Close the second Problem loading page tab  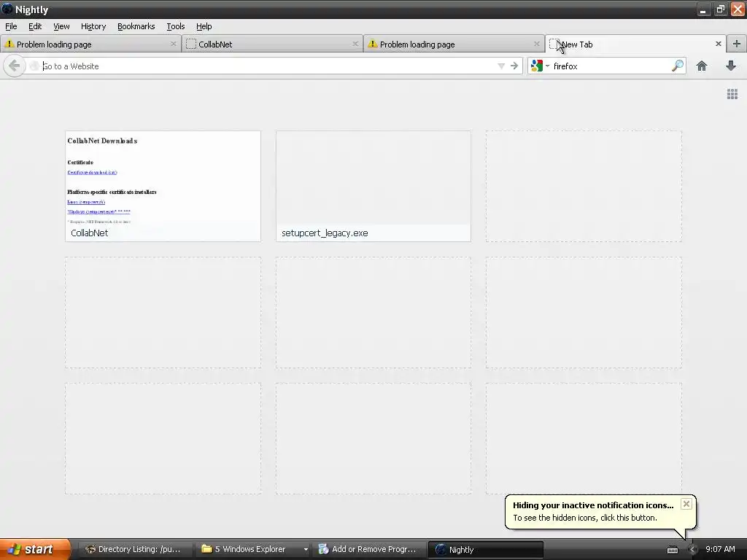click(x=537, y=44)
